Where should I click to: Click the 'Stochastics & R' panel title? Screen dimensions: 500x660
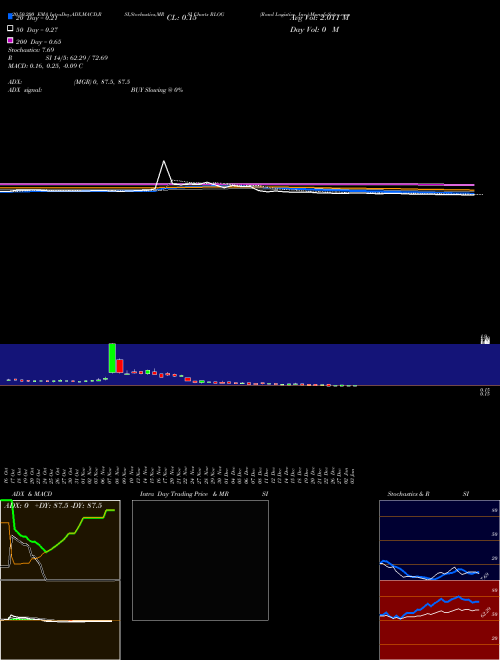(408, 494)
